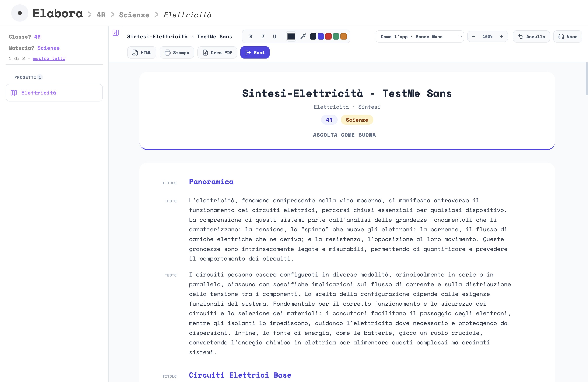Screen dimensions: 588x382
Task: Open the Voce headphones button
Action: pos(568,37)
